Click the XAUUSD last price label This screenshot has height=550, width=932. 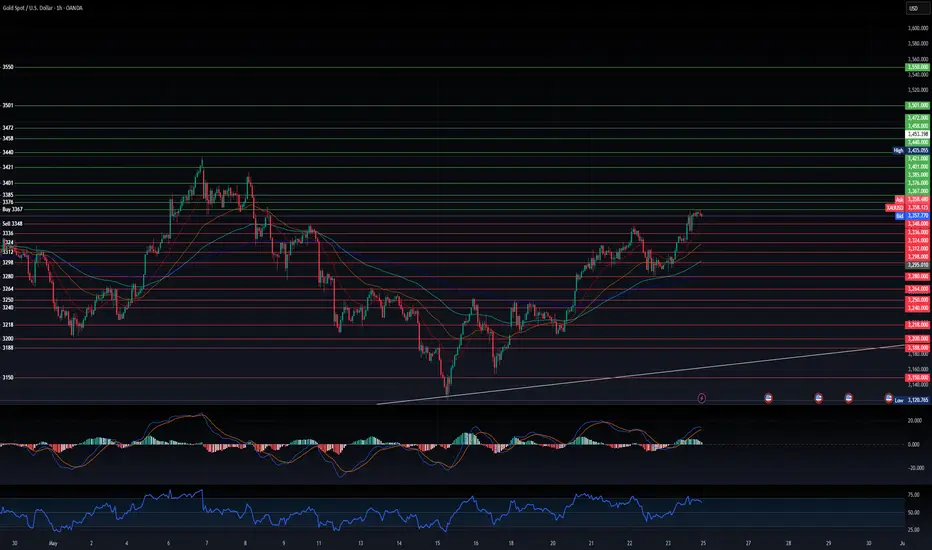908,208
